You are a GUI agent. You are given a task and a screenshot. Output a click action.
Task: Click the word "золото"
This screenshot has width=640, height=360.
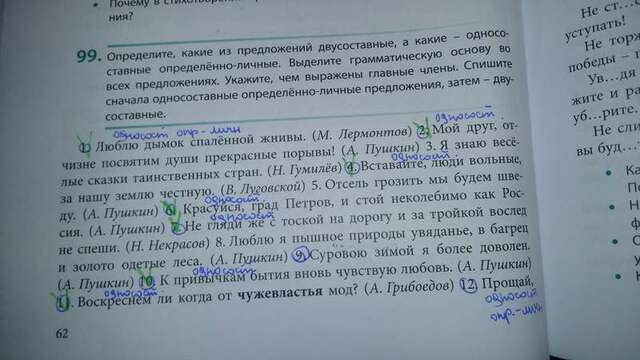[x=93, y=267]
